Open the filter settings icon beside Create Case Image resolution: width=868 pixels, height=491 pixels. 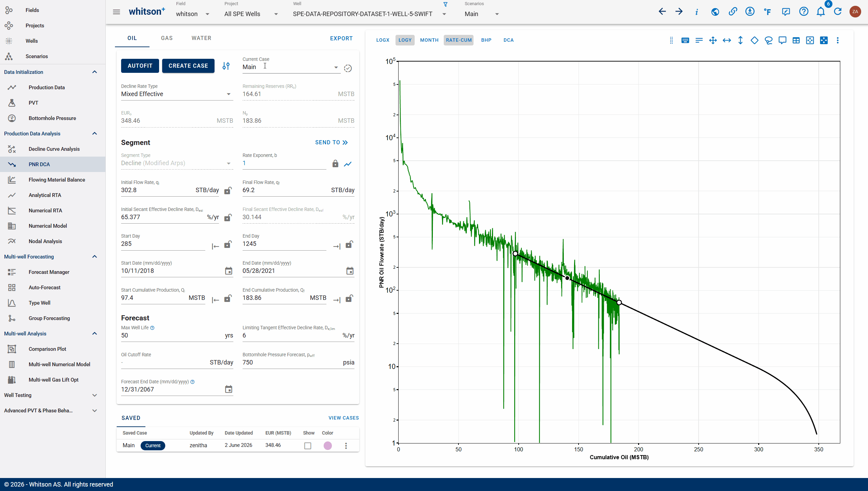(226, 66)
